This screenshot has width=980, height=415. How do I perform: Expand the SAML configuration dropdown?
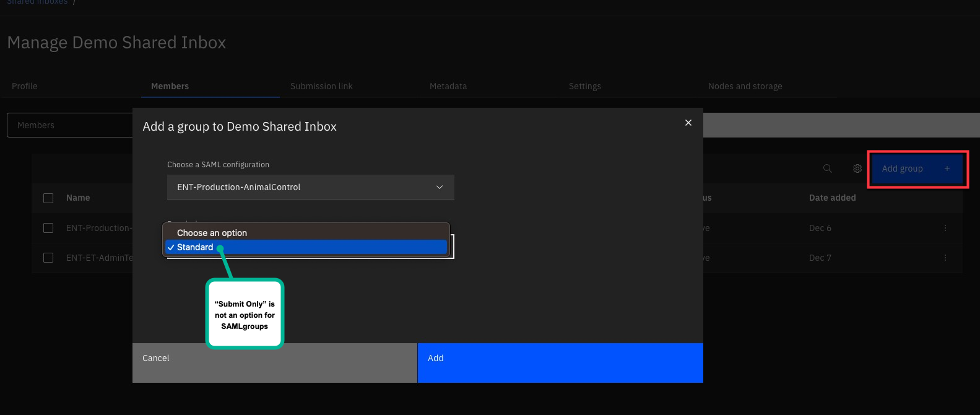click(x=310, y=187)
